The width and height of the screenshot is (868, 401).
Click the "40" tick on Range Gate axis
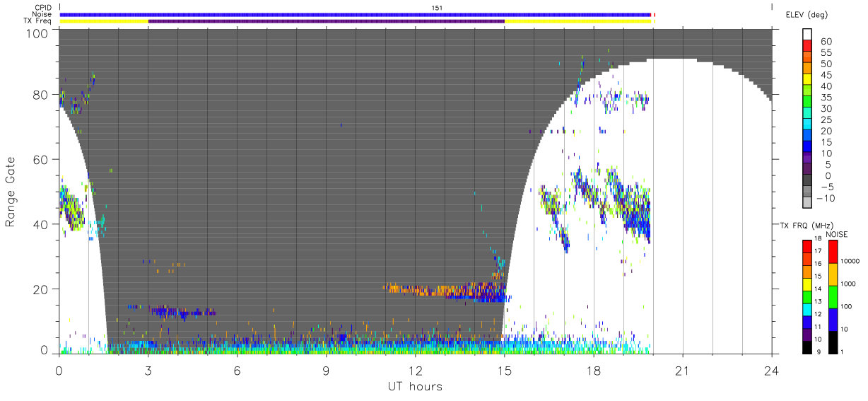pos(42,224)
